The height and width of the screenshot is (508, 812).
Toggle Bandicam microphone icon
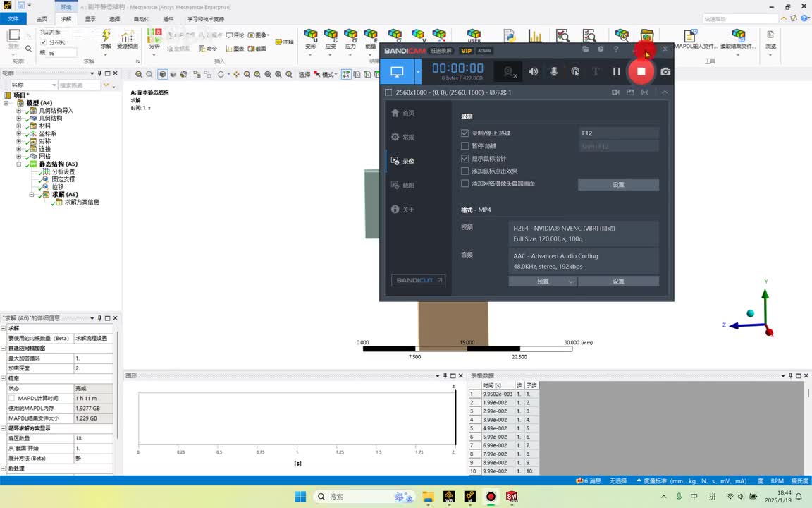553,71
